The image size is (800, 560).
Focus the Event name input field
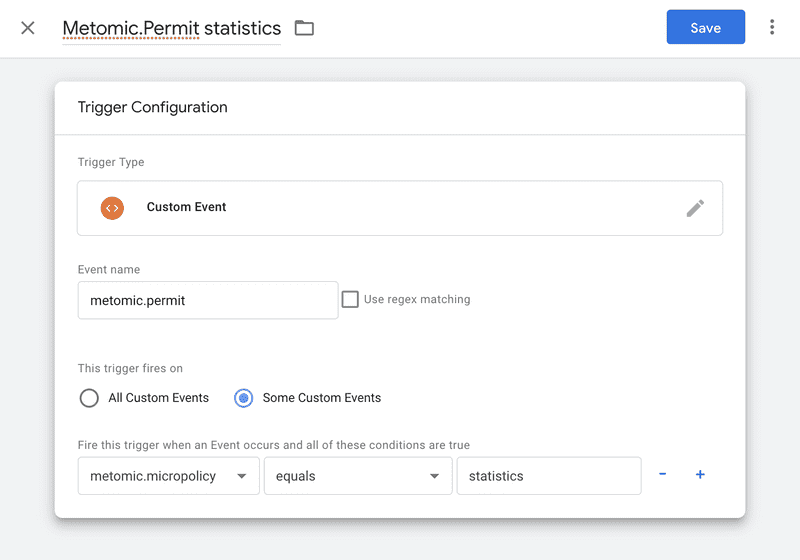click(207, 300)
